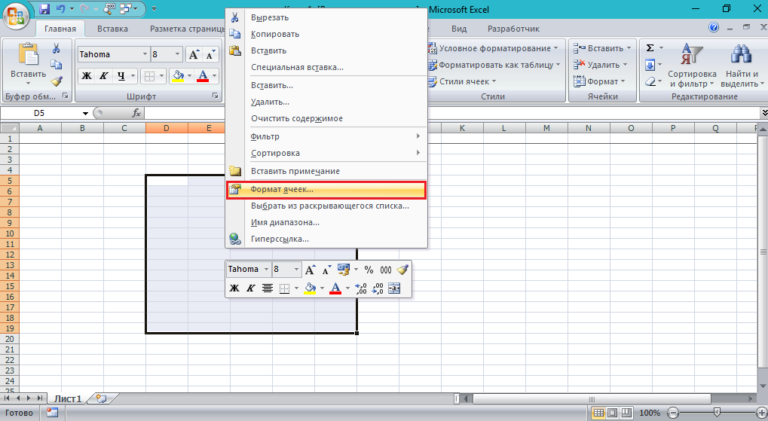
Task: Apply thousands separator 000 in mini toolbar
Action: [x=386, y=270]
